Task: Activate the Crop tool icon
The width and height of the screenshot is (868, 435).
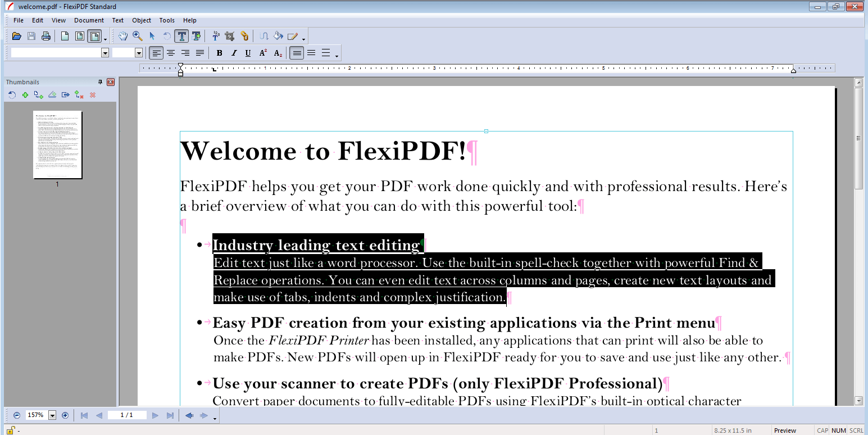Action: [230, 37]
